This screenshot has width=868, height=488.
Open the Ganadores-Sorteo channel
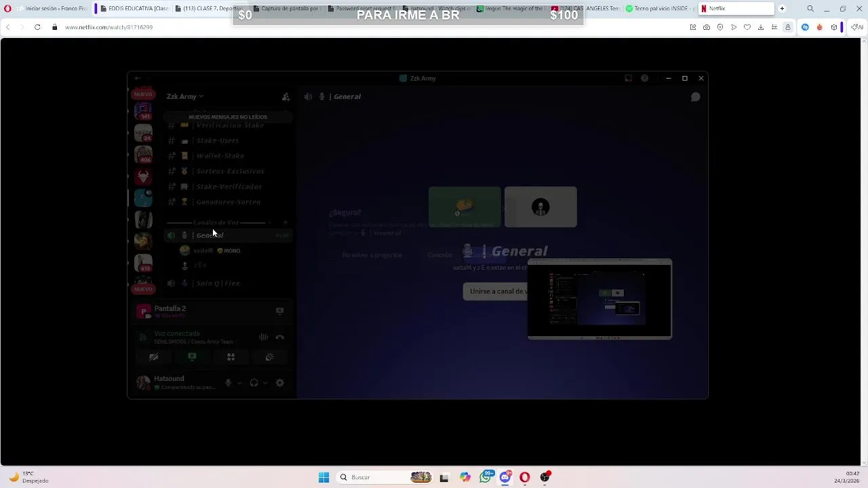coord(229,202)
